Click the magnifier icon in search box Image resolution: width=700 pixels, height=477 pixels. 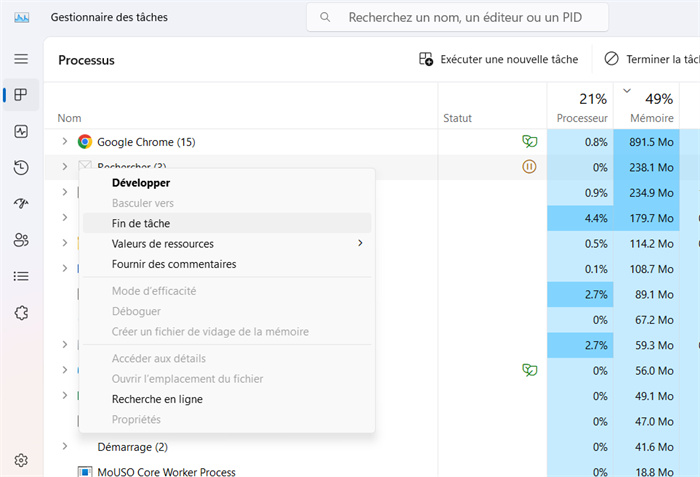point(325,17)
